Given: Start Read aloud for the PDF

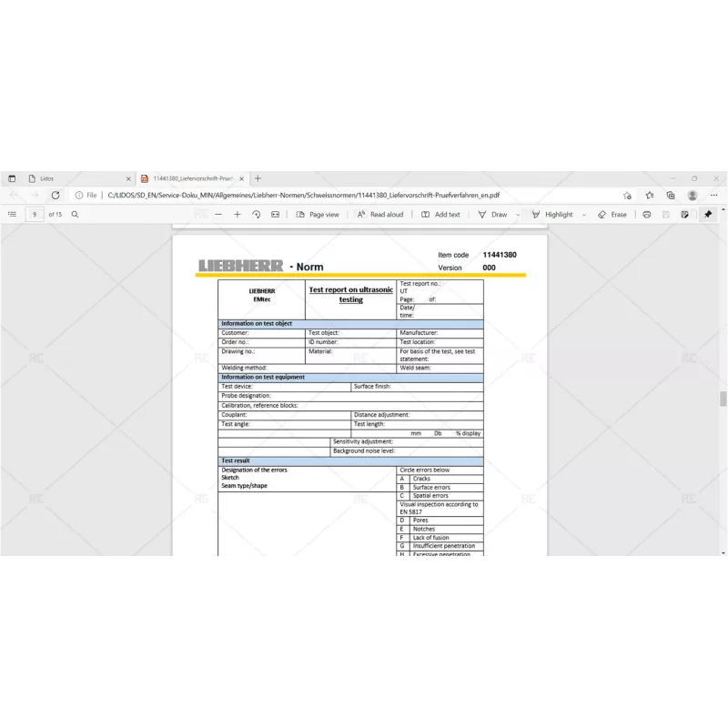Looking at the screenshot, I should click(x=380, y=214).
